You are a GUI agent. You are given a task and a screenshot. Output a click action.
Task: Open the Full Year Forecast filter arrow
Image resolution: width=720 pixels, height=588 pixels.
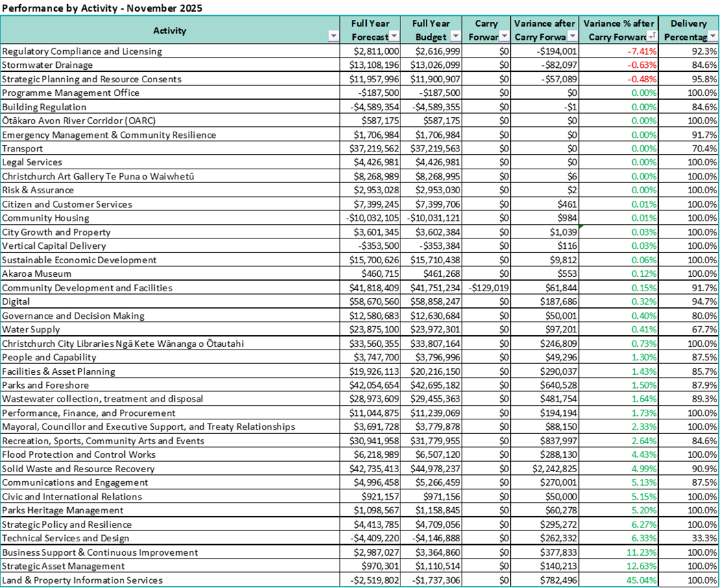394,37
